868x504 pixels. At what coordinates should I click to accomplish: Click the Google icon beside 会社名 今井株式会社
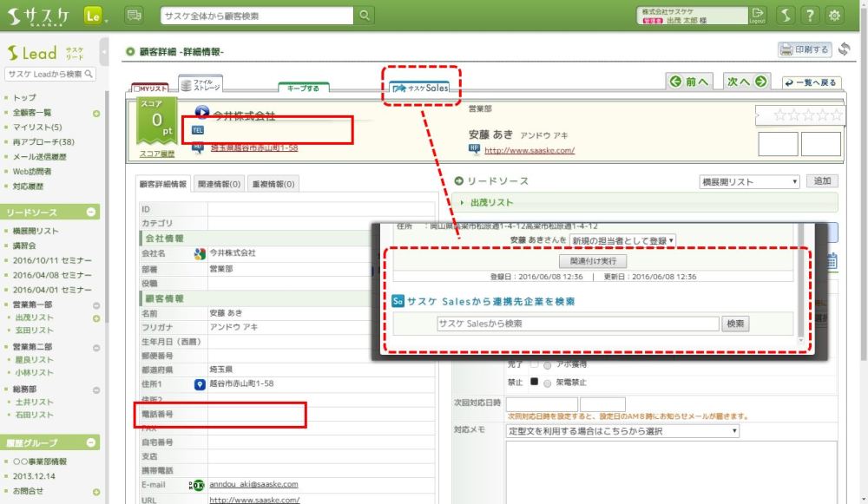tap(199, 254)
